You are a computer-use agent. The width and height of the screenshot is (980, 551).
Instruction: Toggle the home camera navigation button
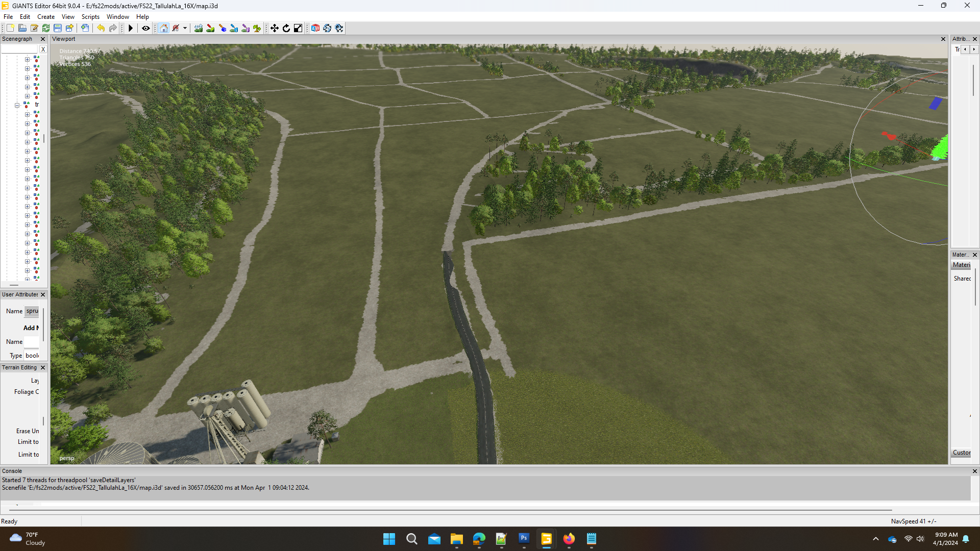point(164,28)
